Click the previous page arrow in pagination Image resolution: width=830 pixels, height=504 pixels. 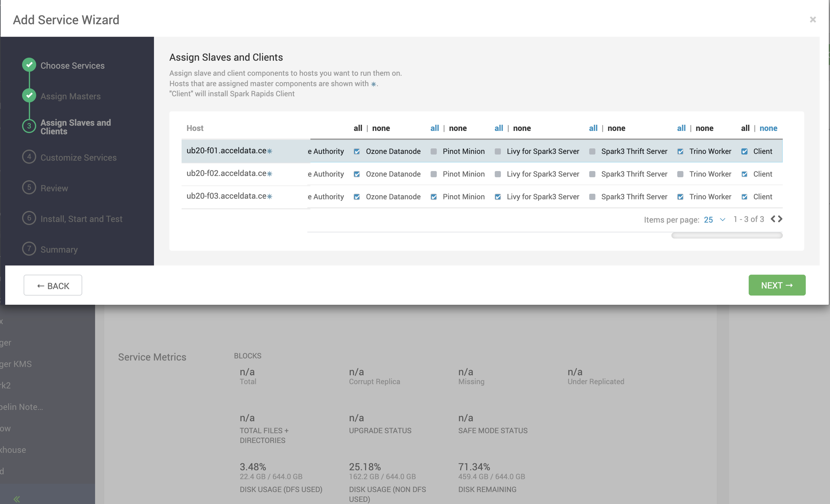(x=773, y=219)
